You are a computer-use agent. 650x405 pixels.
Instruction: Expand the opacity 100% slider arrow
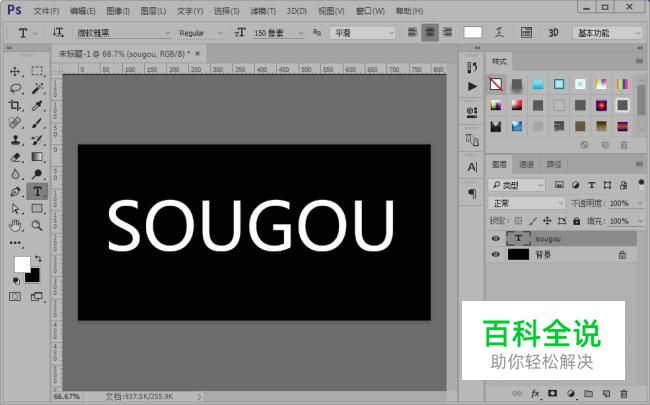(x=640, y=203)
